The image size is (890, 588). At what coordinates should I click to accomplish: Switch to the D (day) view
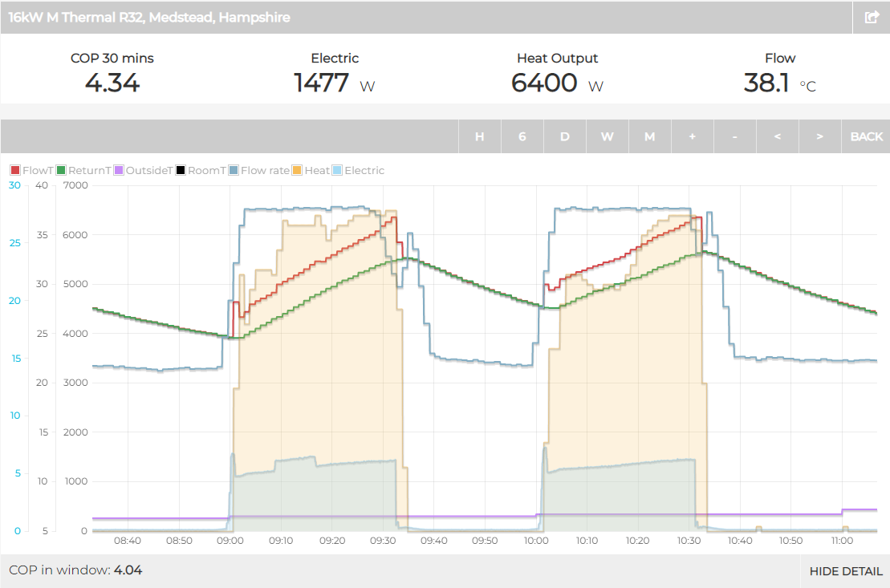(564, 136)
